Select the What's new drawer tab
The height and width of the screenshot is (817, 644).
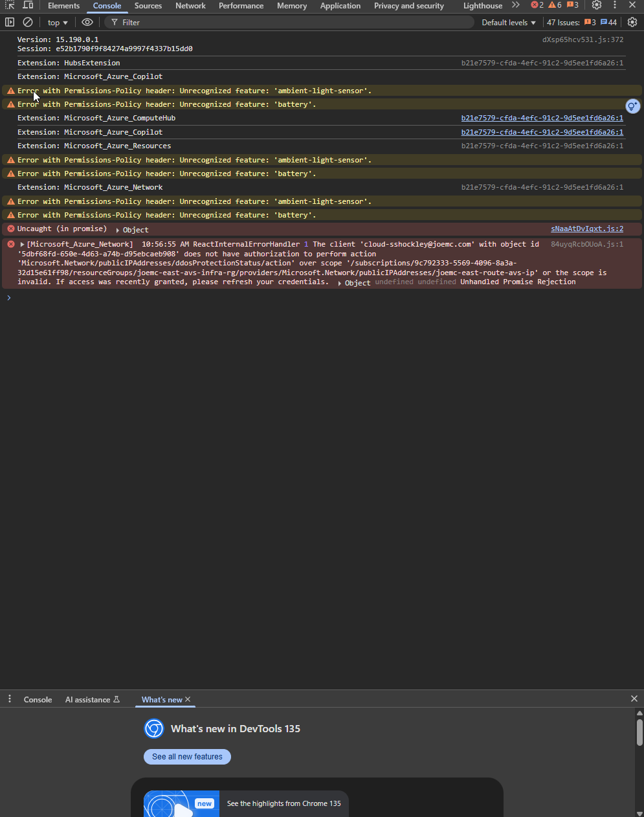point(162,699)
